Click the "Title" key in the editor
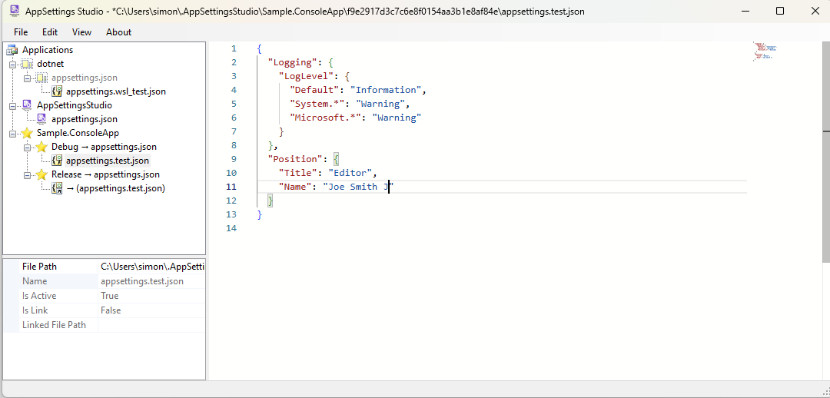 coord(297,173)
